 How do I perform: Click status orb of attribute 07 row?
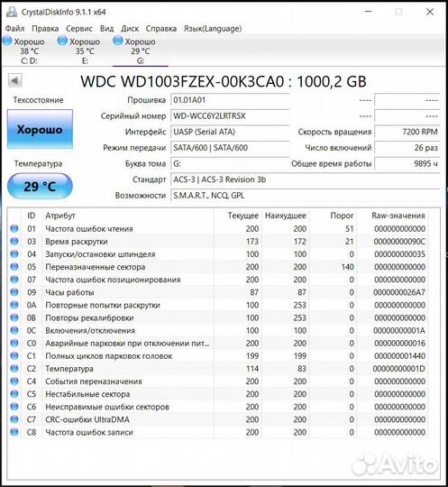tap(14, 280)
